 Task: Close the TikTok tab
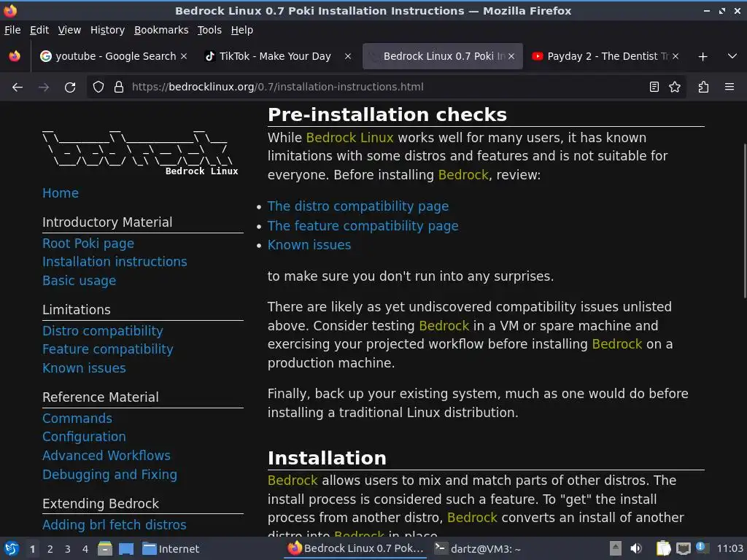click(x=348, y=56)
